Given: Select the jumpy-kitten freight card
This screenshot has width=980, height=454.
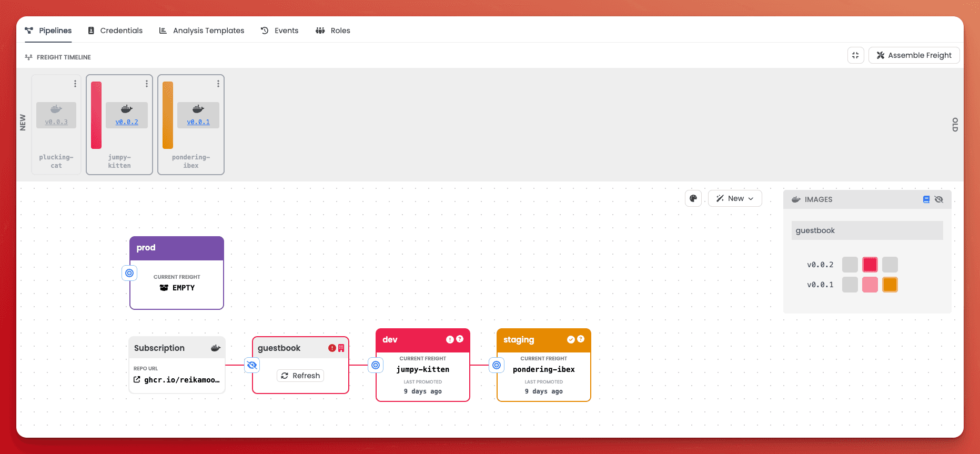Looking at the screenshot, I should click(x=119, y=125).
